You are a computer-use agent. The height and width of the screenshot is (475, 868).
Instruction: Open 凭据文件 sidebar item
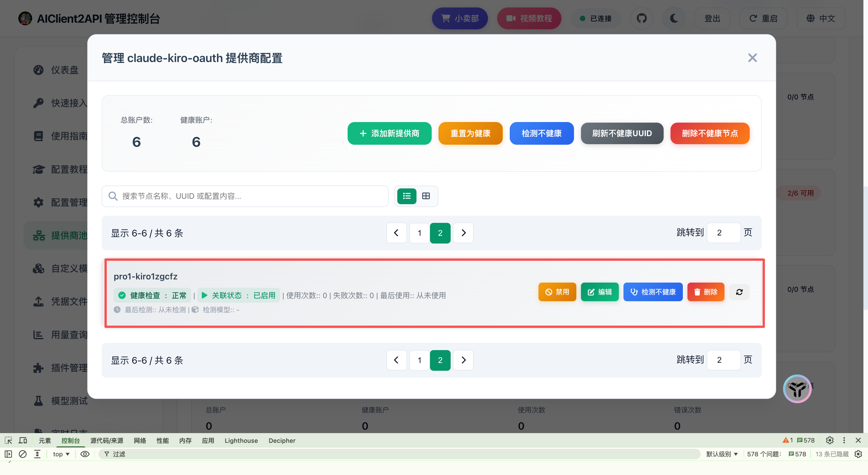(56, 301)
